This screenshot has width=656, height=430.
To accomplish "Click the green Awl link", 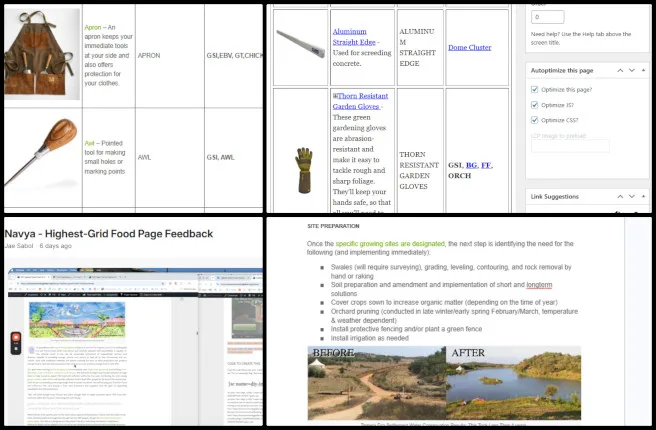I will pos(90,143).
